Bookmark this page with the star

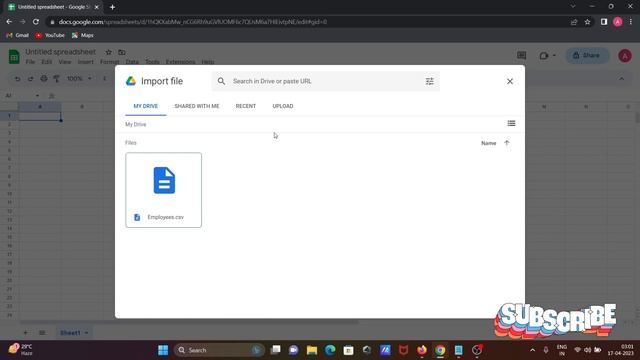[587, 22]
